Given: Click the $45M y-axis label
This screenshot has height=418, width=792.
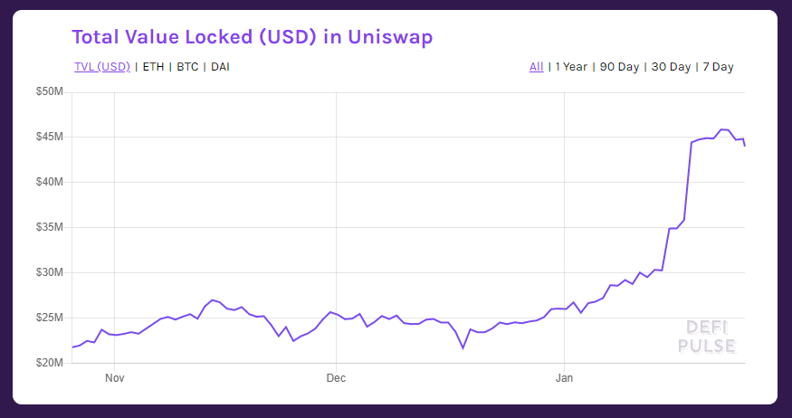Looking at the screenshot, I should [50, 137].
